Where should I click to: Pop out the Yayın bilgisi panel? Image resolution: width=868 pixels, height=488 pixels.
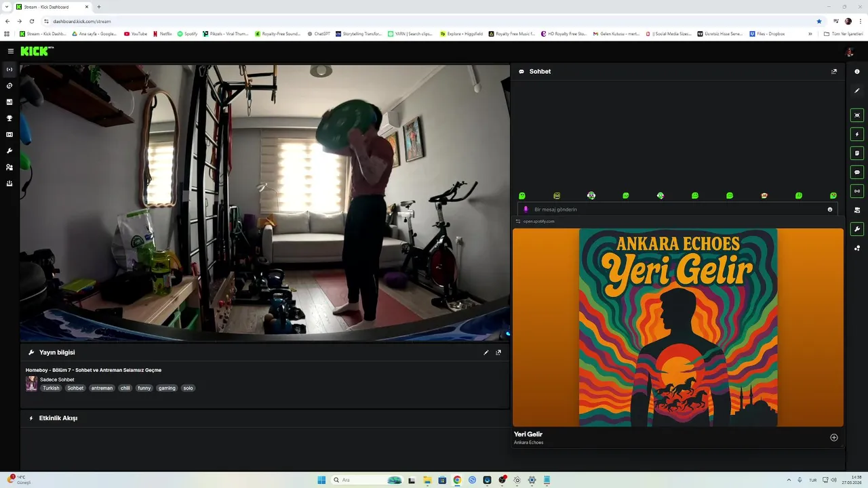[x=498, y=352]
